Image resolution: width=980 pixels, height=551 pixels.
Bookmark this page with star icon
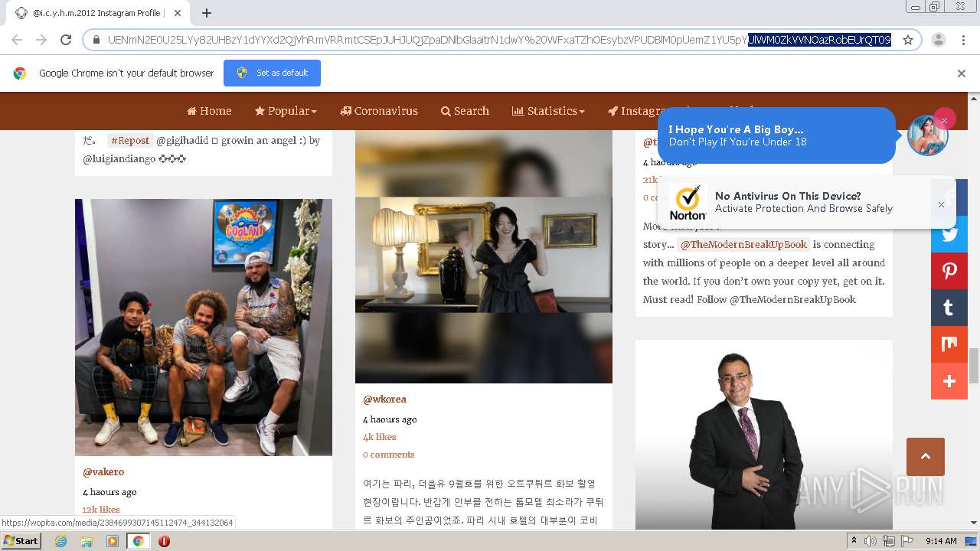click(x=908, y=40)
